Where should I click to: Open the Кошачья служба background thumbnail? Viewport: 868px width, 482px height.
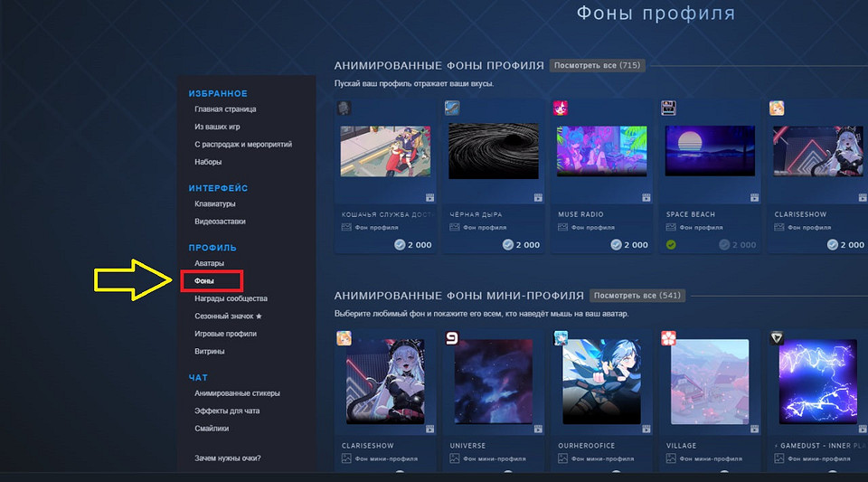click(x=385, y=151)
